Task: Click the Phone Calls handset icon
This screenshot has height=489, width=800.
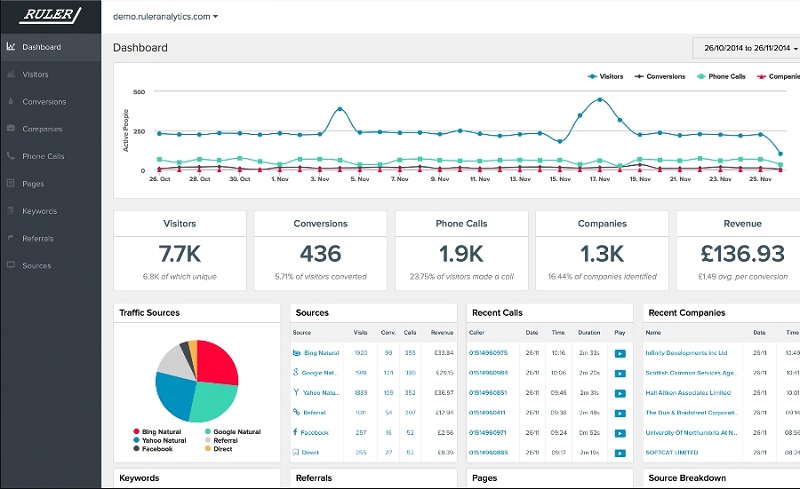Action: coord(11,156)
